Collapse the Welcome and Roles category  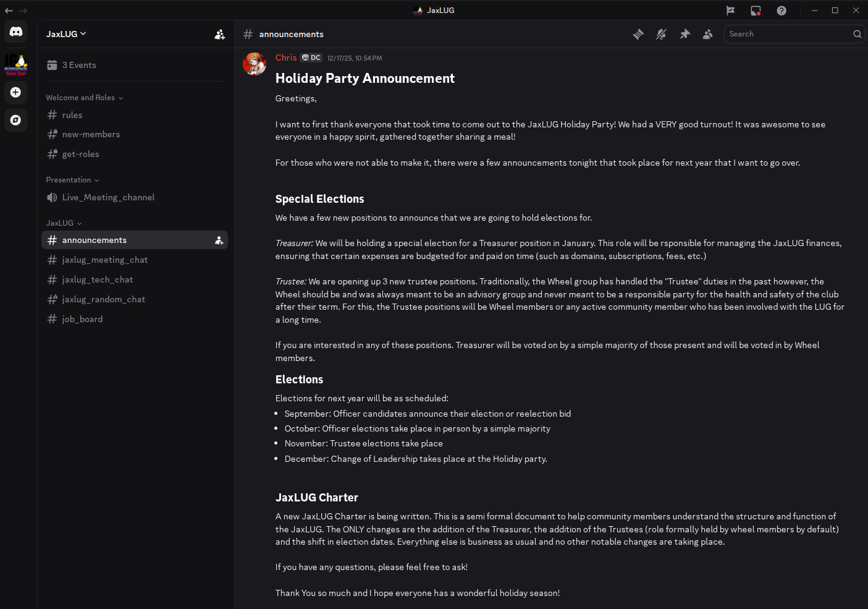[84, 98]
